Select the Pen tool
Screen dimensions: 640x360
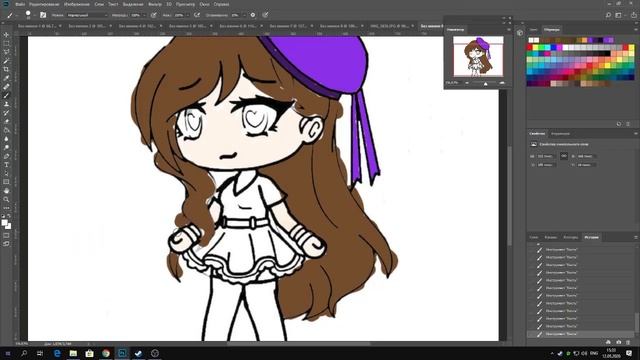point(6,156)
